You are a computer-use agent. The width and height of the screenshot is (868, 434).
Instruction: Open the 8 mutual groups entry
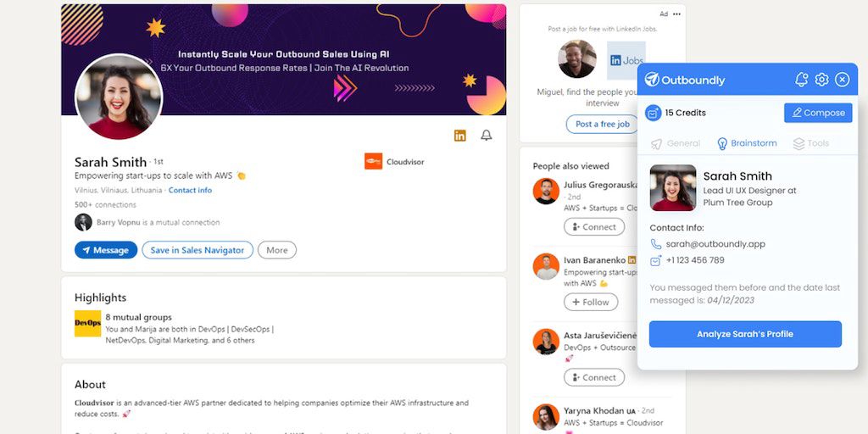pos(138,318)
